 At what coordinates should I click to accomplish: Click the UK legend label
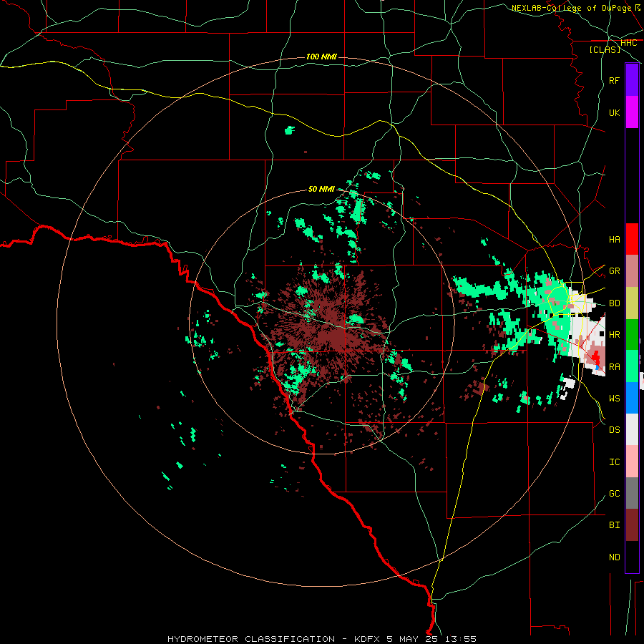614,112
